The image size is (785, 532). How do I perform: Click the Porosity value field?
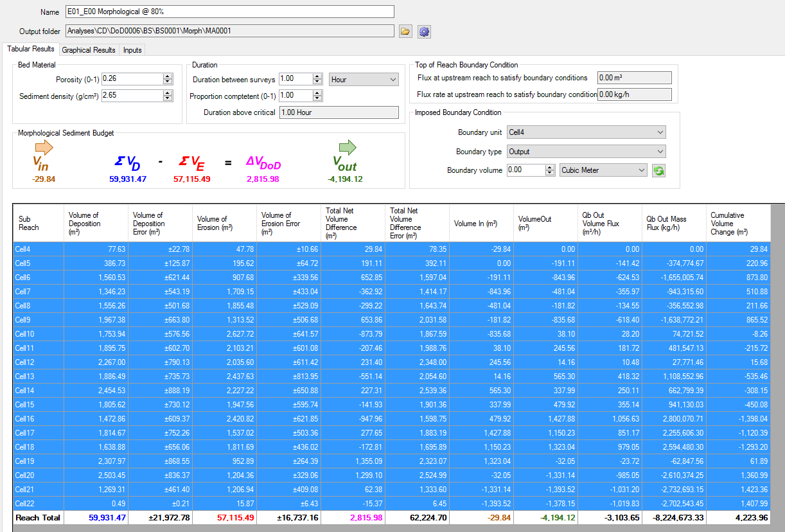[132, 79]
